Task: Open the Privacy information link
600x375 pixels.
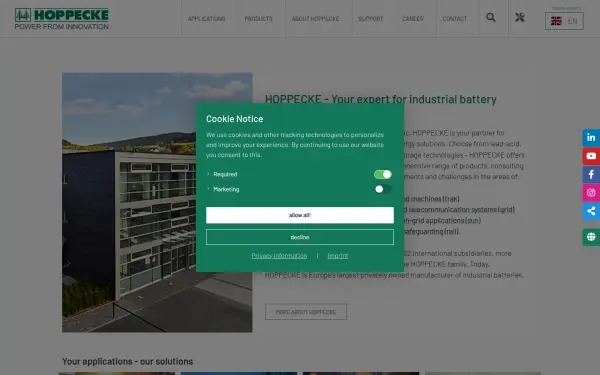Action: pyautogui.click(x=279, y=256)
